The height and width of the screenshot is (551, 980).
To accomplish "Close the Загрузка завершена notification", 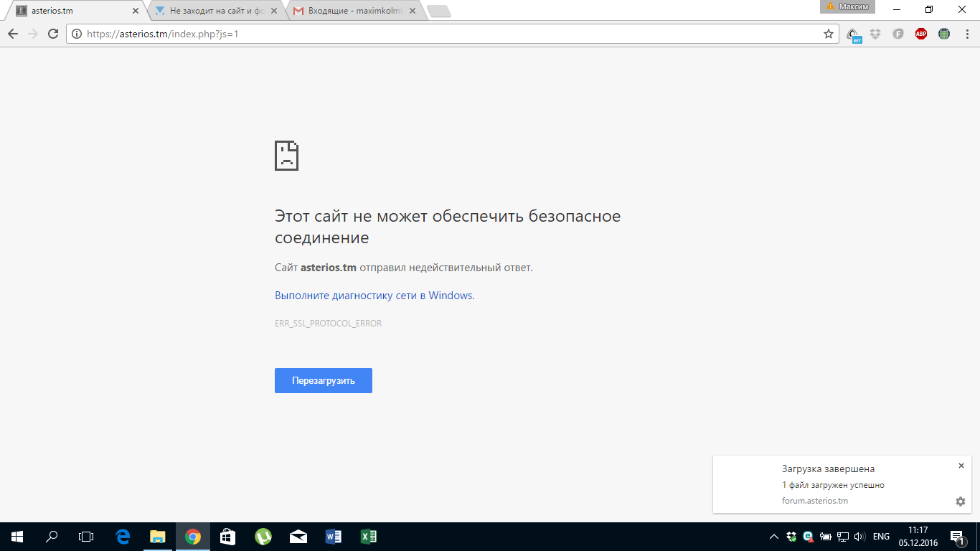I will tap(961, 466).
